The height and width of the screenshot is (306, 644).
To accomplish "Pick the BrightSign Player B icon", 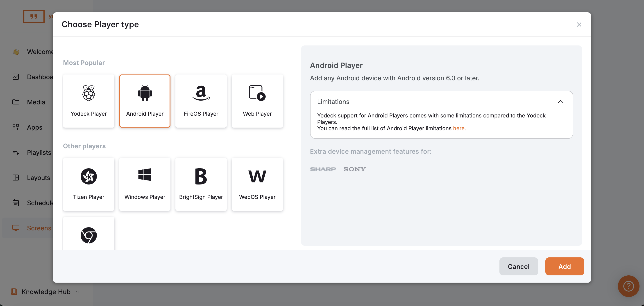I will pyautogui.click(x=201, y=176).
